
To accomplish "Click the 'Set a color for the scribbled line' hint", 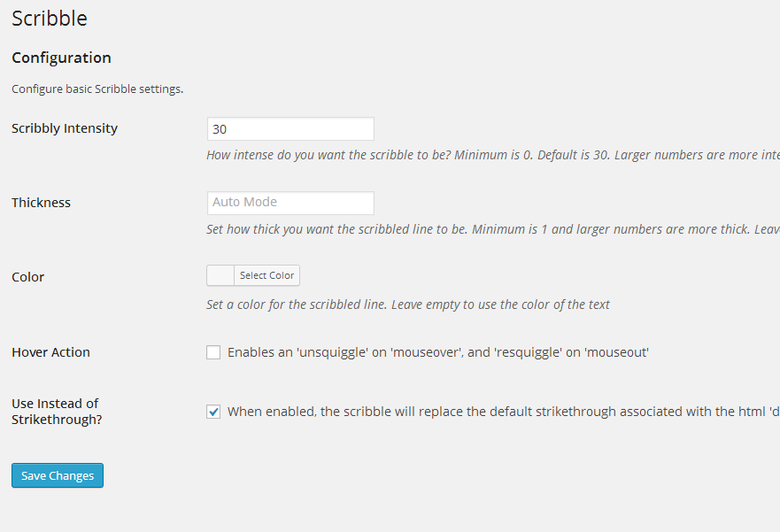I will pyautogui.click(x=408, y=305).
